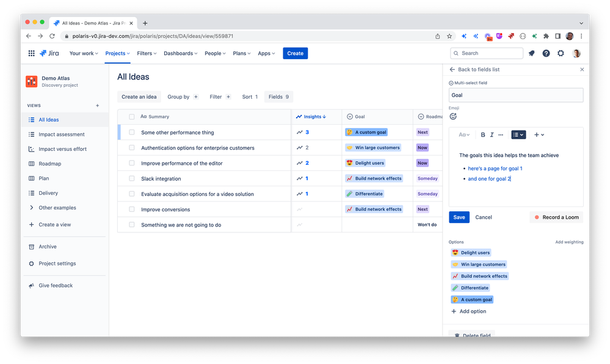Open the People dropdown menu
This screenshot has width=610, height=364.
[215, 53]
